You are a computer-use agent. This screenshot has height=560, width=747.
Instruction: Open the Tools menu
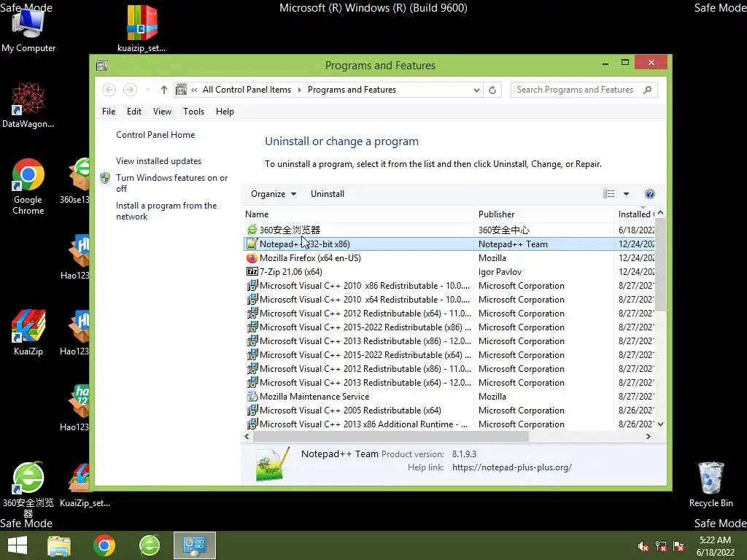[x=193, y=112]
